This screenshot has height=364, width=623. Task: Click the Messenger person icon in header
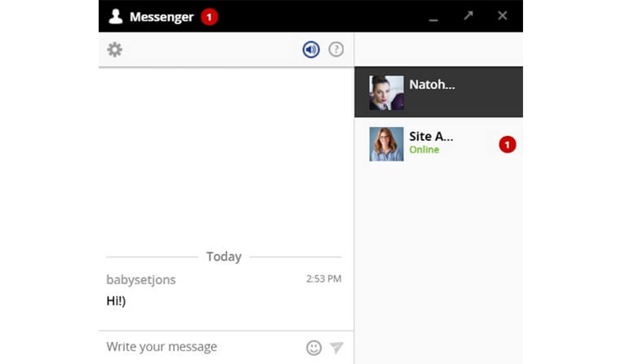click(116, 17)
